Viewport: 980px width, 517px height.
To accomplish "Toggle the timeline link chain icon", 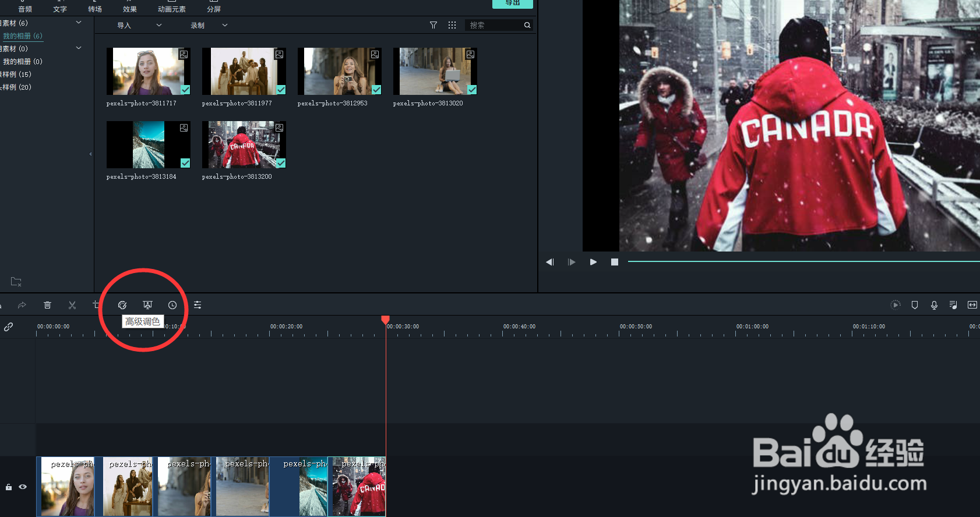I will [x=8, y=327].
